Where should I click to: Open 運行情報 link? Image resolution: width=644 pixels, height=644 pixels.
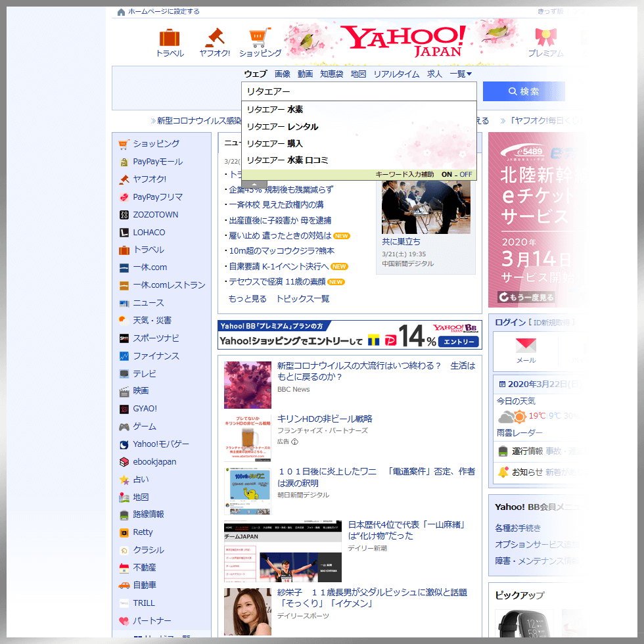click(527, 451)
